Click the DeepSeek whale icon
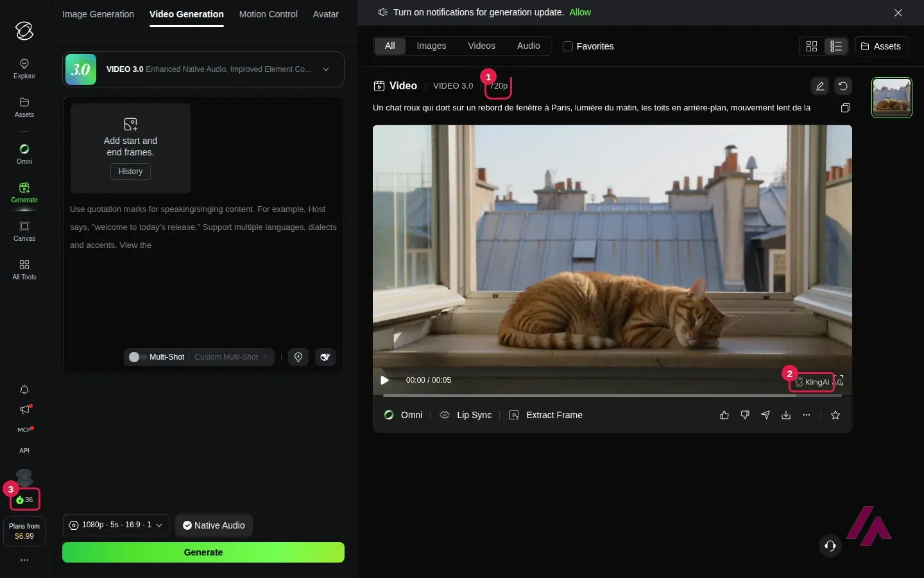The width and height of the screenshot is (924, 578). click(325, 357)
